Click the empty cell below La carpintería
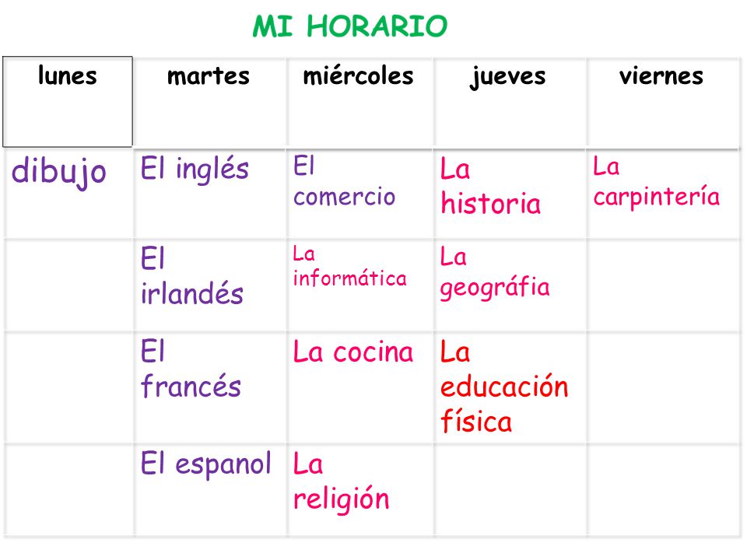 coord(663,285)
